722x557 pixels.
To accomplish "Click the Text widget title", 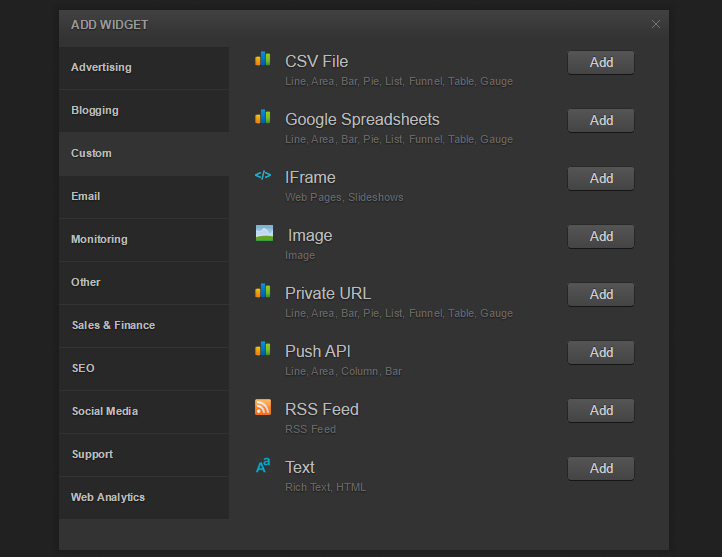I will (300, 468).
